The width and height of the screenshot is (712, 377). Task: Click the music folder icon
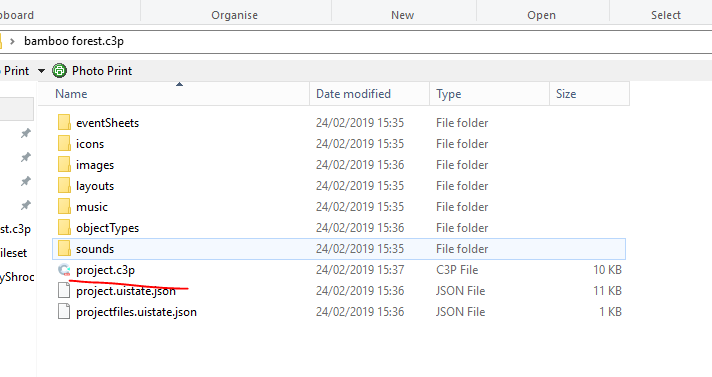click(64, 207)
